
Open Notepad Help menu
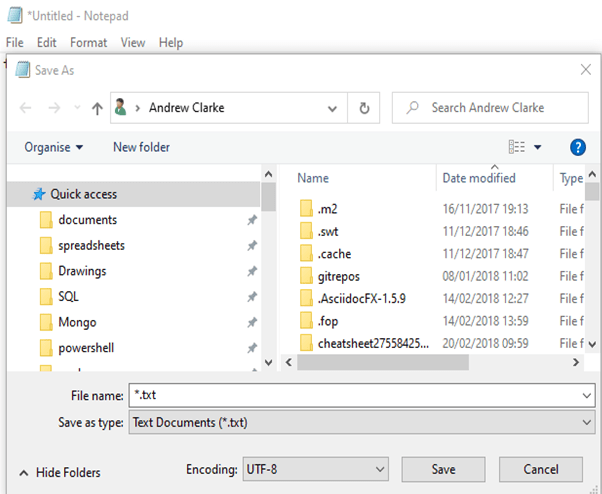(171, 43)
